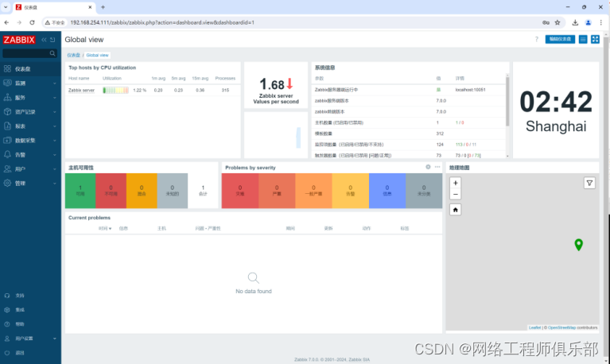Click the 报表 reports document icon
The height and width of the screenshot is (364, 610).
7,126
